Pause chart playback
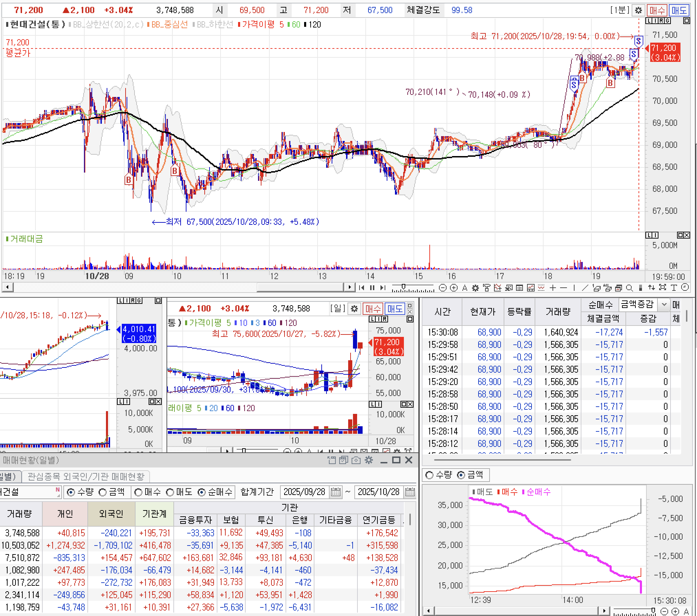 (372, 288)
